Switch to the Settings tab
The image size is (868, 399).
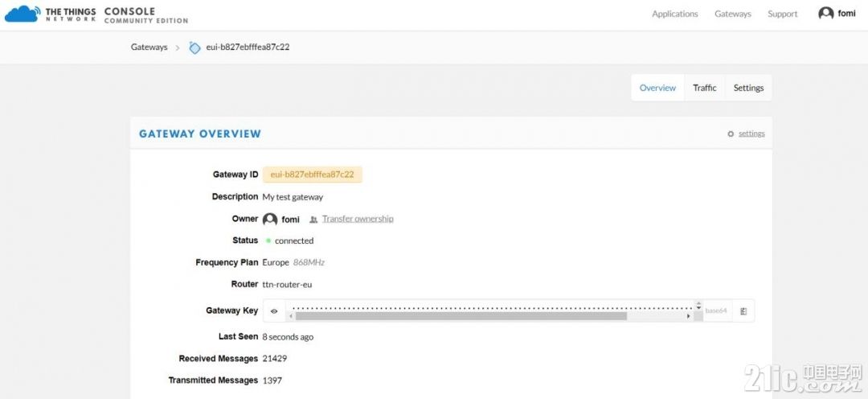748,88
